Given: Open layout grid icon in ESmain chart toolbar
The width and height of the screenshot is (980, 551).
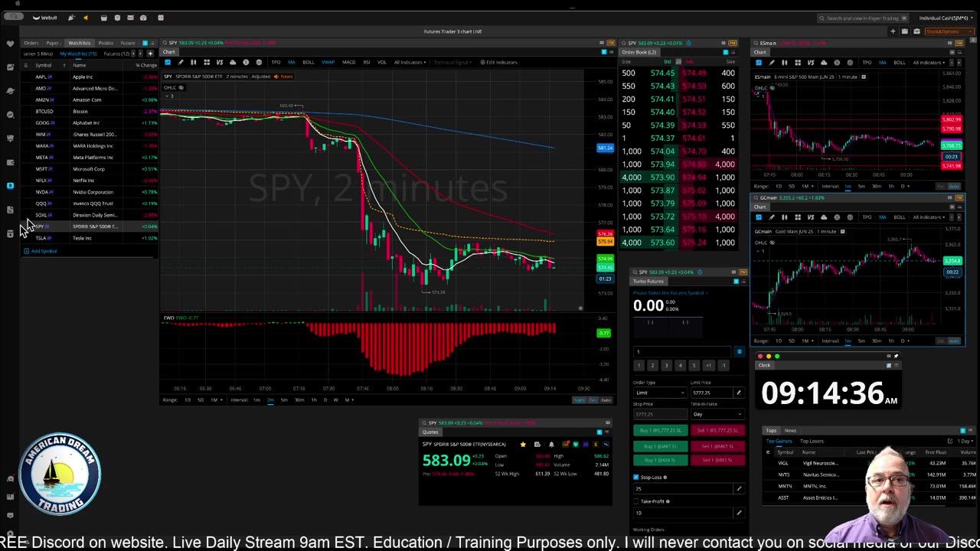Looking at the screenshot, I should (x=798, y=63).
